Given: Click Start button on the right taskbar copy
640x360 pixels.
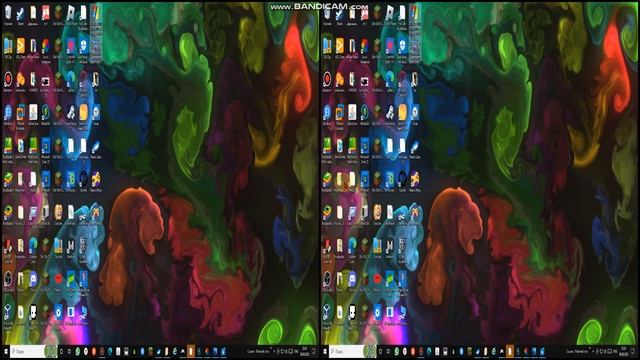Looking at the screenshot, I should 325,351.
